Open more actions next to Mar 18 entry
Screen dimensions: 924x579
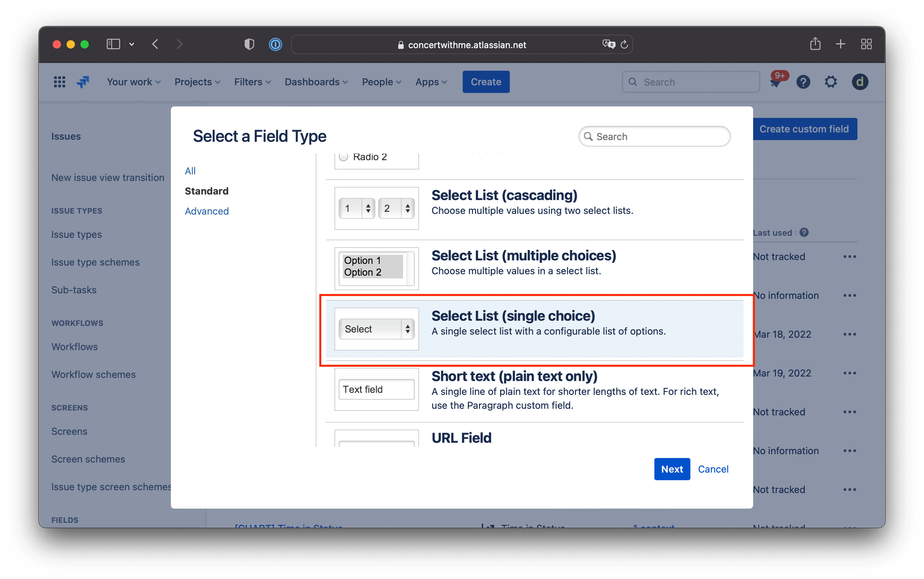coord(850,334)
